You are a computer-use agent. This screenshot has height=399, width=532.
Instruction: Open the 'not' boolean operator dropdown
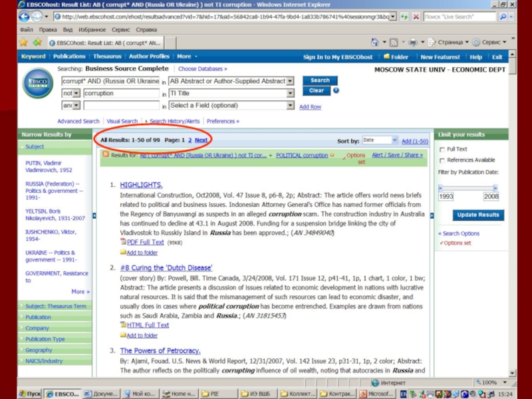click(76, 93)
